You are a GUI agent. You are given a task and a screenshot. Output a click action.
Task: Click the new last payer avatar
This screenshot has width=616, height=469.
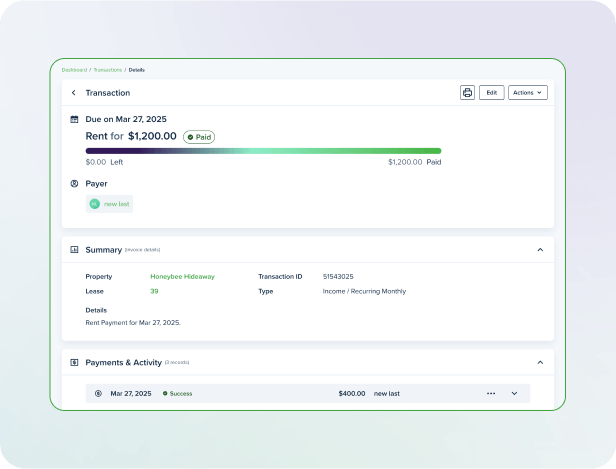pos(95,204)
